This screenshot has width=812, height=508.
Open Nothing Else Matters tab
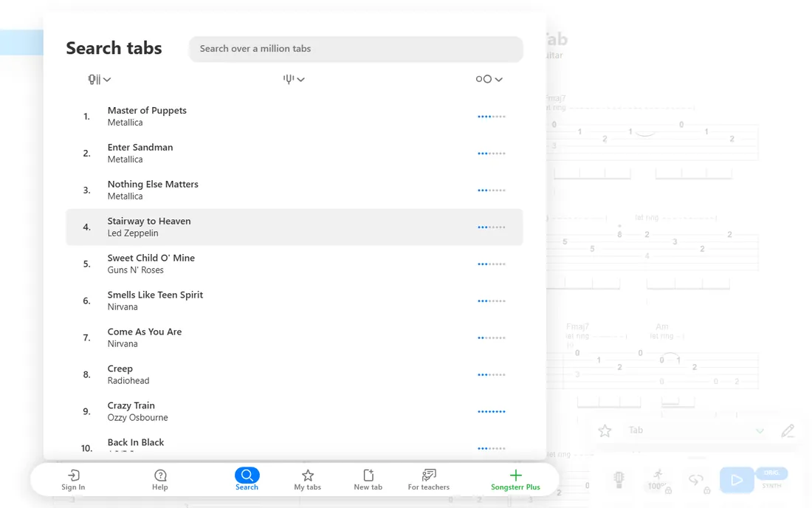[294, 190]
